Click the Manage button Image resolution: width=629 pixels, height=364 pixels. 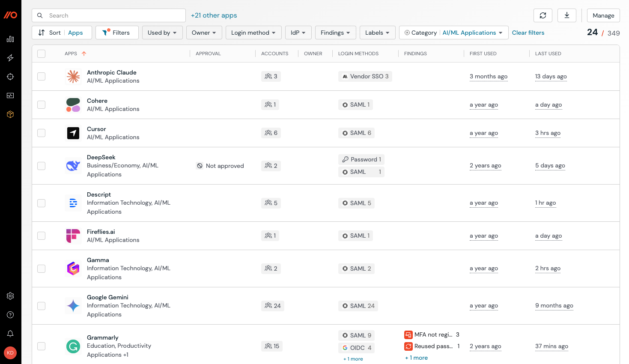point(603,15)
